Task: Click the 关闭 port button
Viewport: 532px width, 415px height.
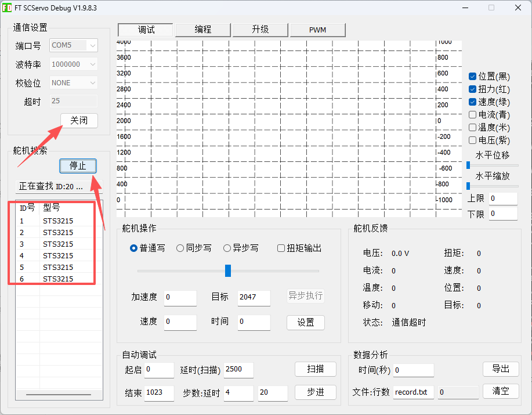Action: point(79,121)
